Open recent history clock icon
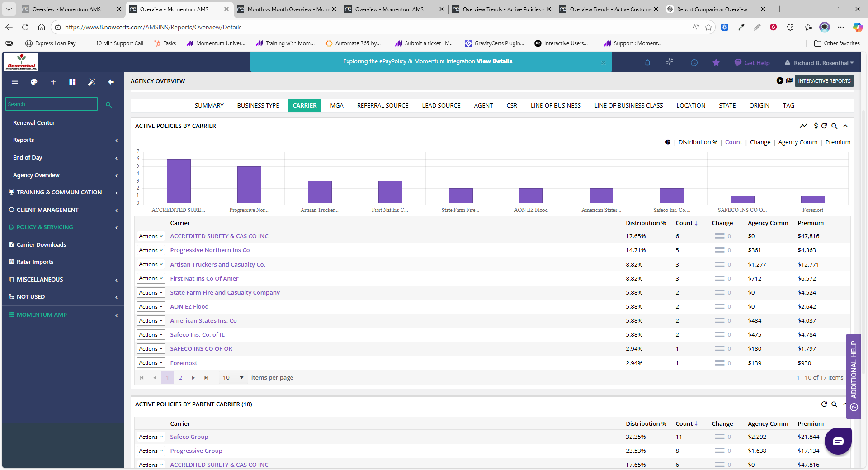This screenshot has height=470, width=868. tap(694, 63)
